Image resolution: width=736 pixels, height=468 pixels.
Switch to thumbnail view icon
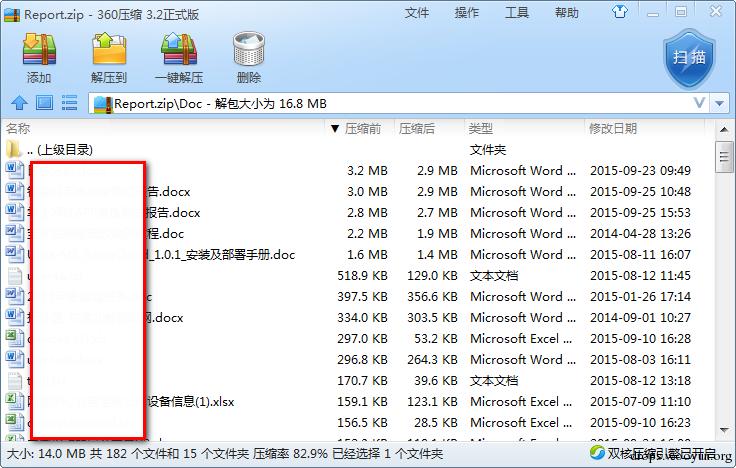tap(45, 103)
